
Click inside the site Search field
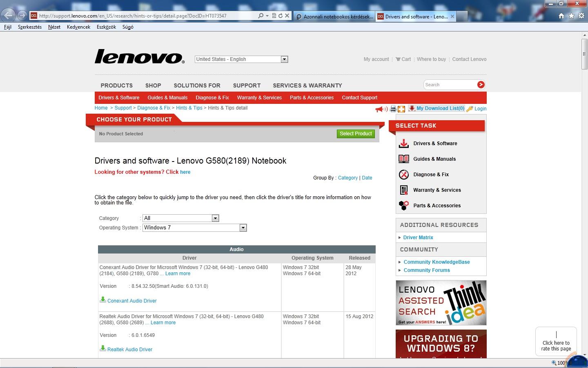click(450, 85)
